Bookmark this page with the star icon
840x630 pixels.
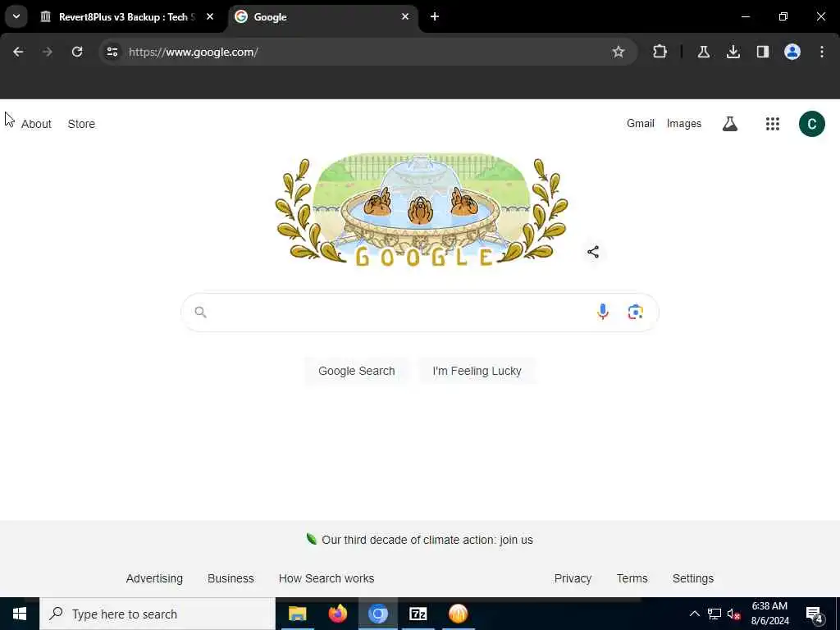click(619, 52)
